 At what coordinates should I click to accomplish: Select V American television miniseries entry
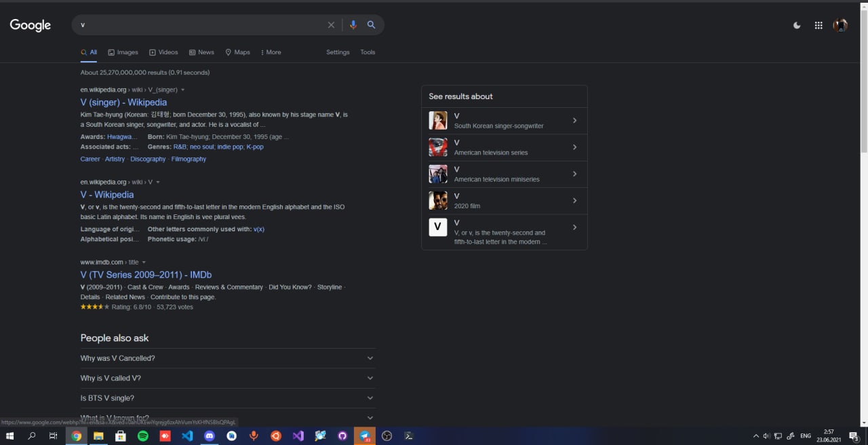(504, 174)
